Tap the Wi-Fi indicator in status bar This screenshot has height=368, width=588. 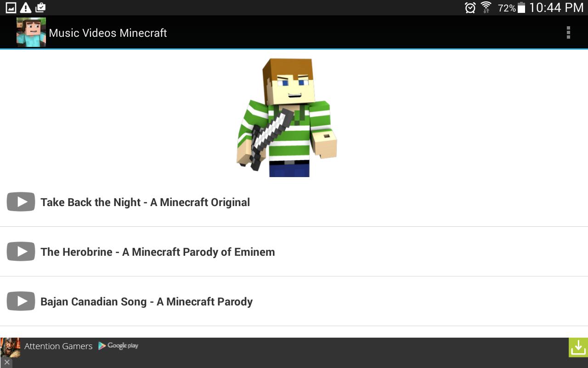(x=486, y=7)
